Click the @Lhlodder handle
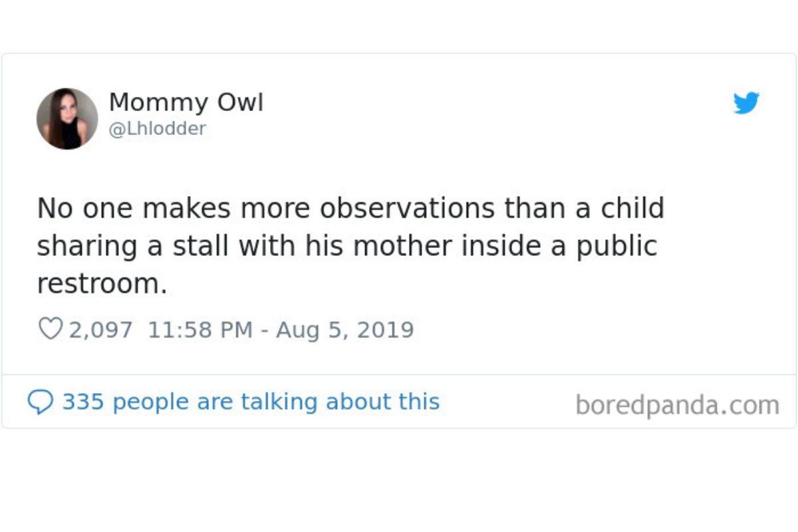798x532 pixels. 157,128
